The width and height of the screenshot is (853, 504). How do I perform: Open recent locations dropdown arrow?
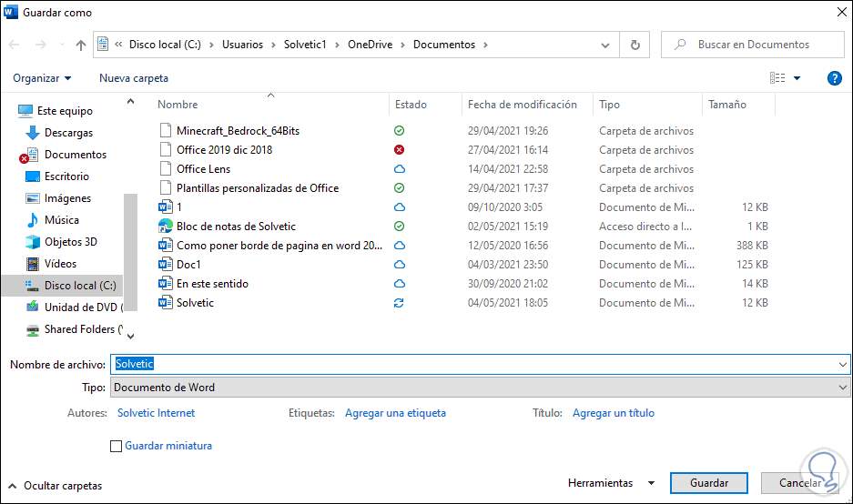coord(62,45)
